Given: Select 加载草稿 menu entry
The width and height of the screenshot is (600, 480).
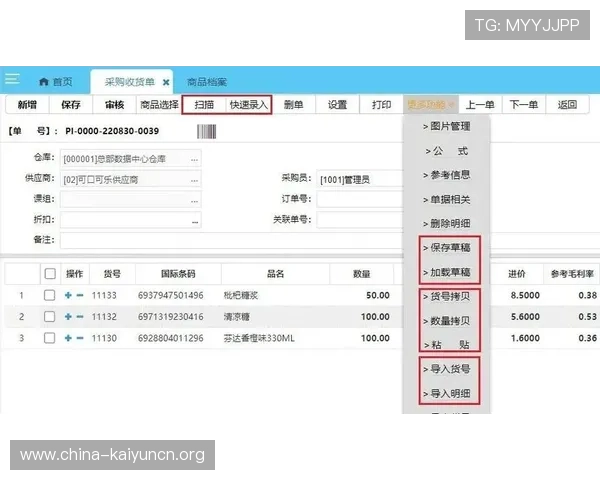Looking at the screenshot, I should pos(447,272).
